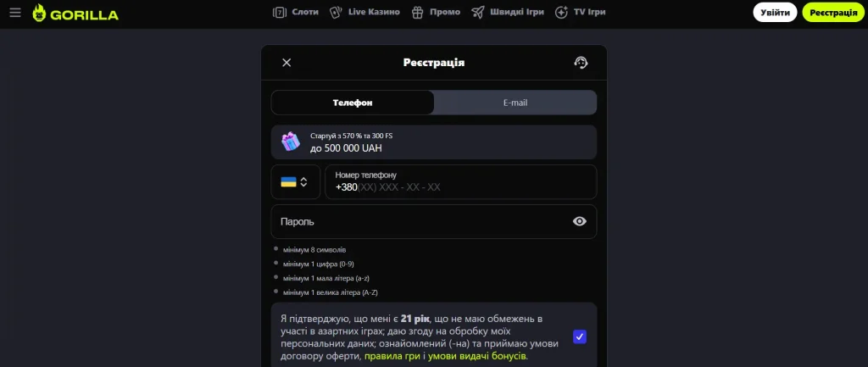
Task: Uncheck the age confirmation checkbox
Action: [580, 336]
